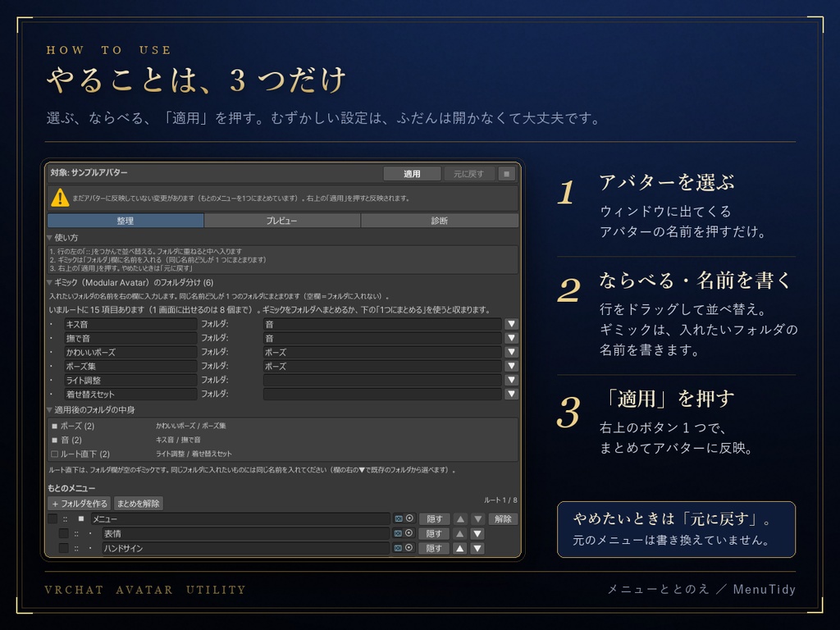Move 表情 row down with arrow
Viewport: 840px width, 630px height.
click(x=478, y=533)
